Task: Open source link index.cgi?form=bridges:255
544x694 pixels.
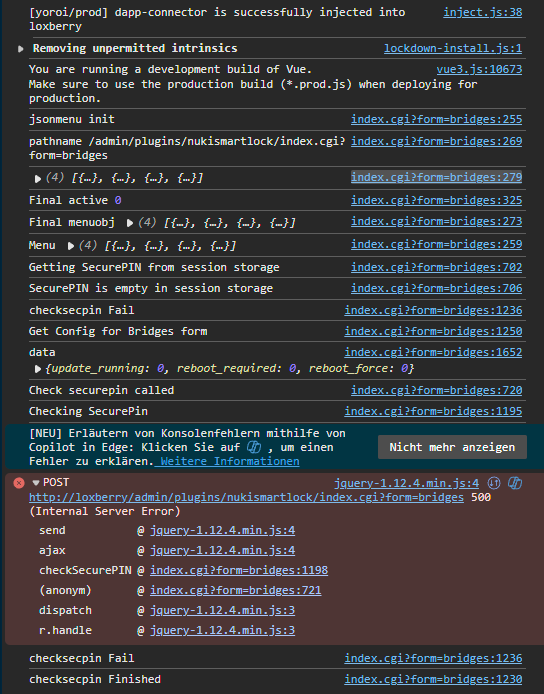Action: (x=436, y=120)
